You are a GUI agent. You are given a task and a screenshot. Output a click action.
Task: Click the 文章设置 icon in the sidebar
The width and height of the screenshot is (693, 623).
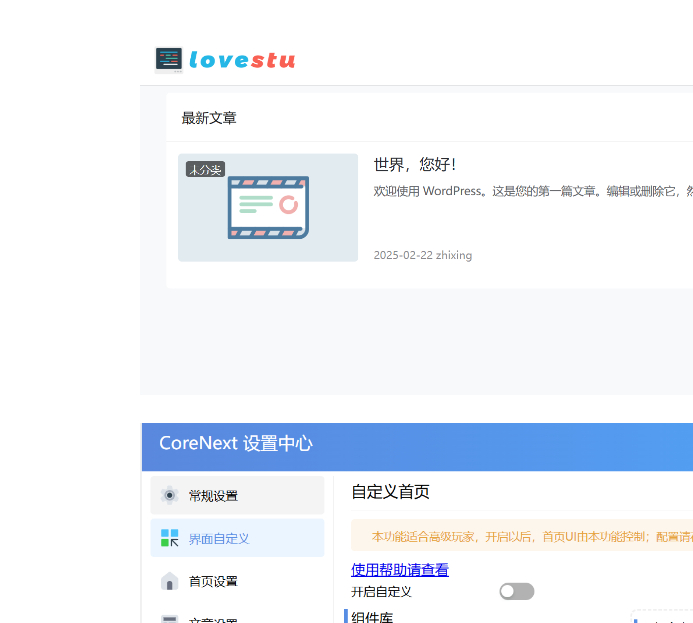(x=170, y=619)
